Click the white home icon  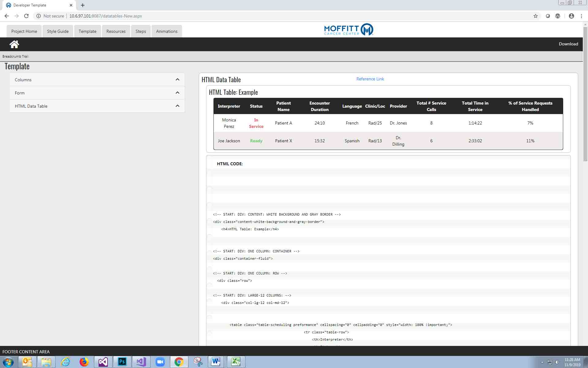(14, 44)
